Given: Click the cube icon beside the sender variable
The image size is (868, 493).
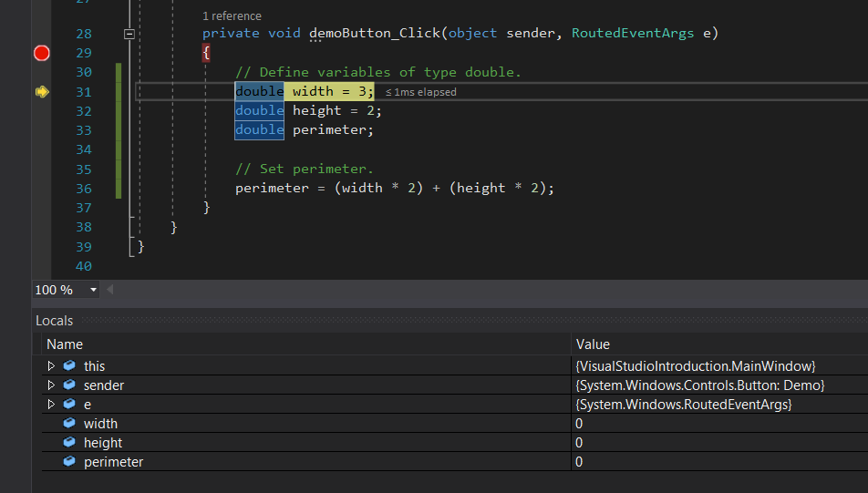Looking at the screenshot, I should [69, 385].
